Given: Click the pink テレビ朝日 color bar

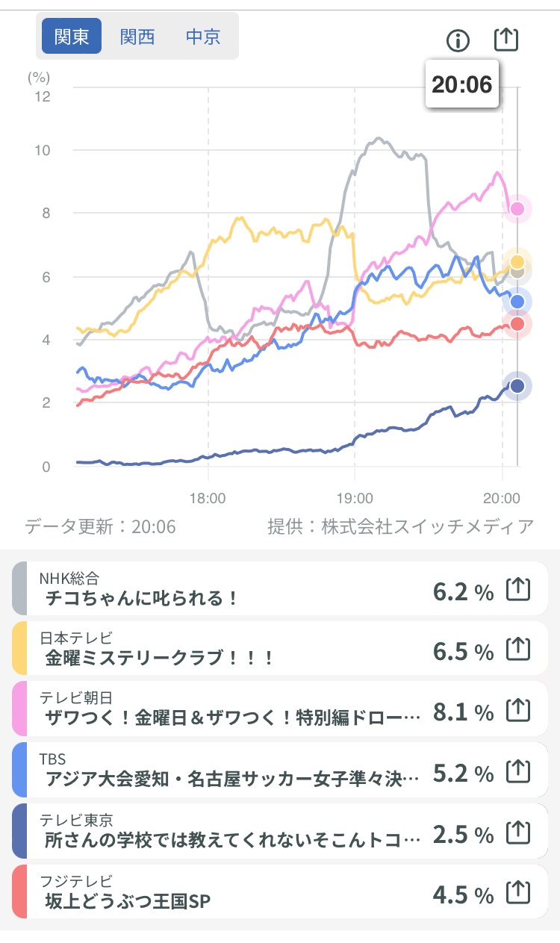Looking at the screenshot, I should pos(19,709).
